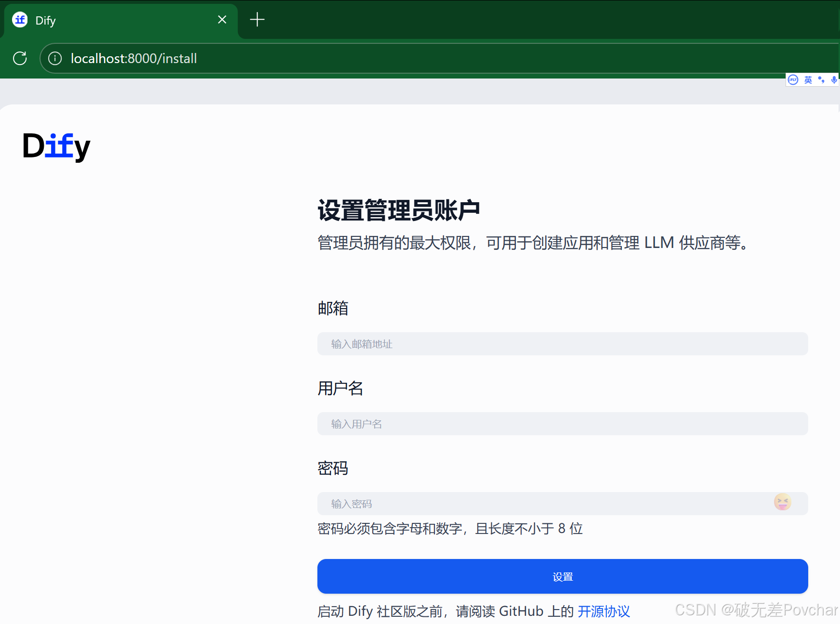This screenshot has width=840, height=624.
Task: Click the blue 设置 submit button
Action: click(563, 576)
